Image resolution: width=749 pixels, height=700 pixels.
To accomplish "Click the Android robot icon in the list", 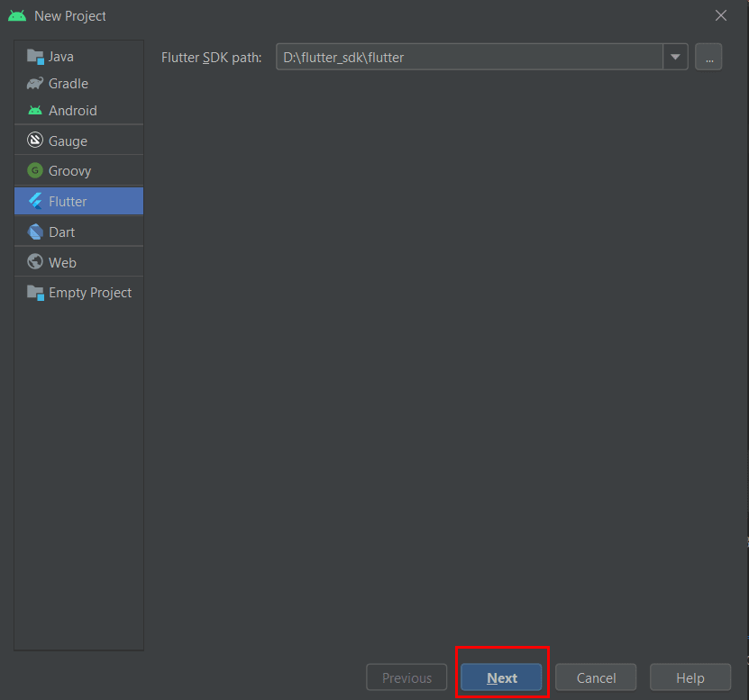I will [x=35, y=111].
